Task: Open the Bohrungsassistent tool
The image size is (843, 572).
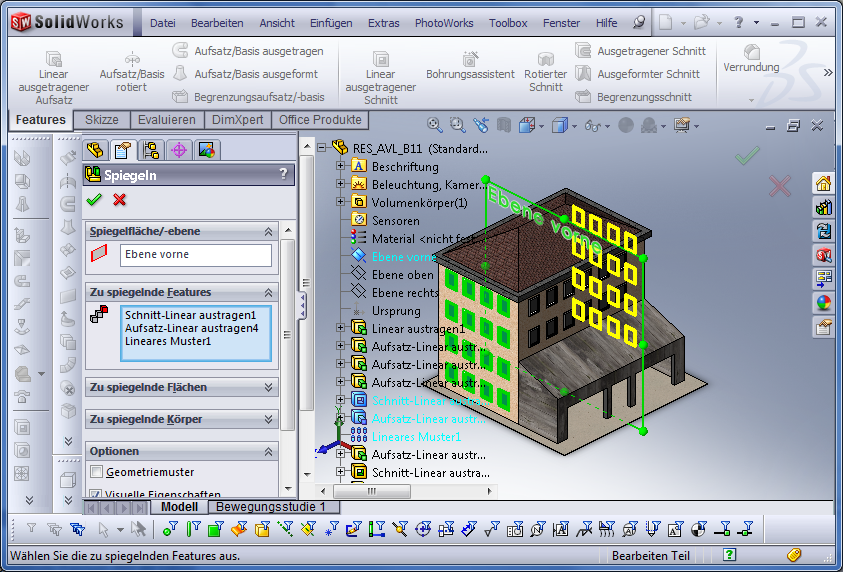Action: click(x=470, y=68)
